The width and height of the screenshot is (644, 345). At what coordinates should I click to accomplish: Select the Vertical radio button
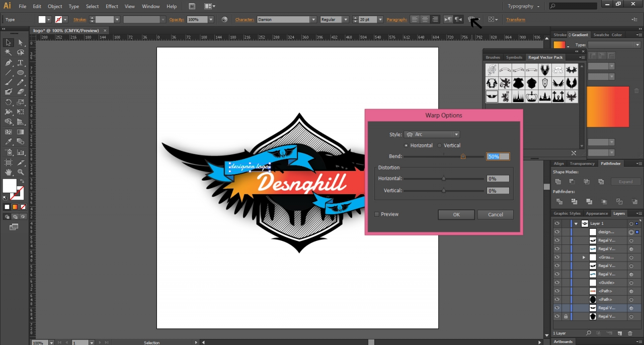[x=440, y=145]
